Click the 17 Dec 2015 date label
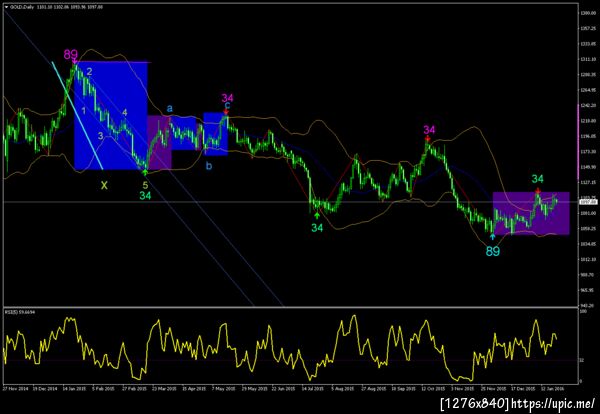The width and height of the screenshot is (600, 414). 523,388
